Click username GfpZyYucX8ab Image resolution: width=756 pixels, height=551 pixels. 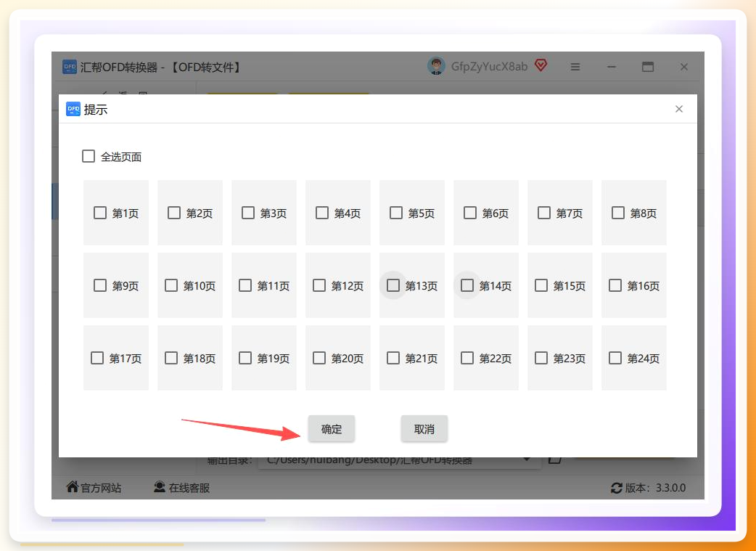490,67
